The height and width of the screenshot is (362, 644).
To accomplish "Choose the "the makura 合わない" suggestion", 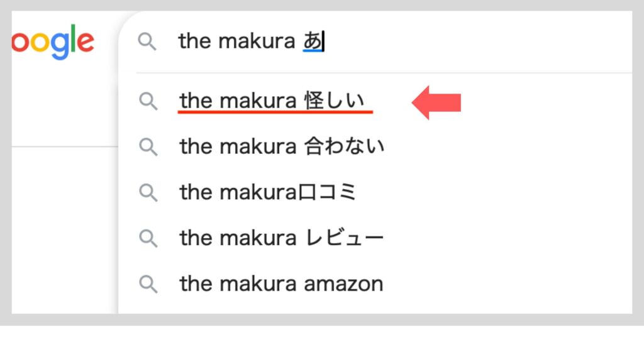I will [282, 147].
